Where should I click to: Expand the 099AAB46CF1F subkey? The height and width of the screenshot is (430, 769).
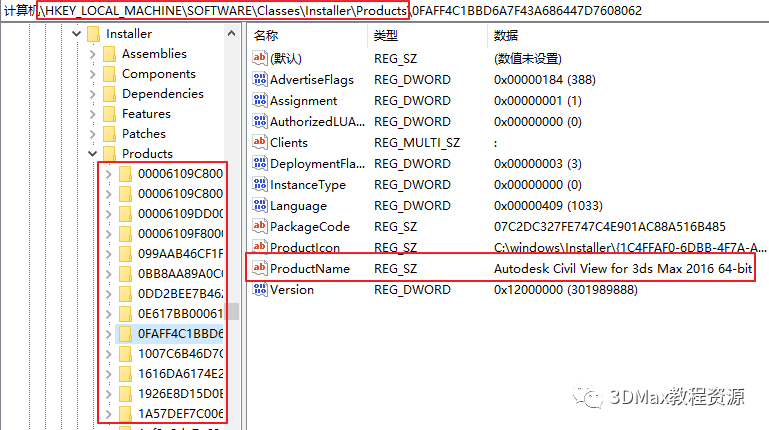coord(109,254)
